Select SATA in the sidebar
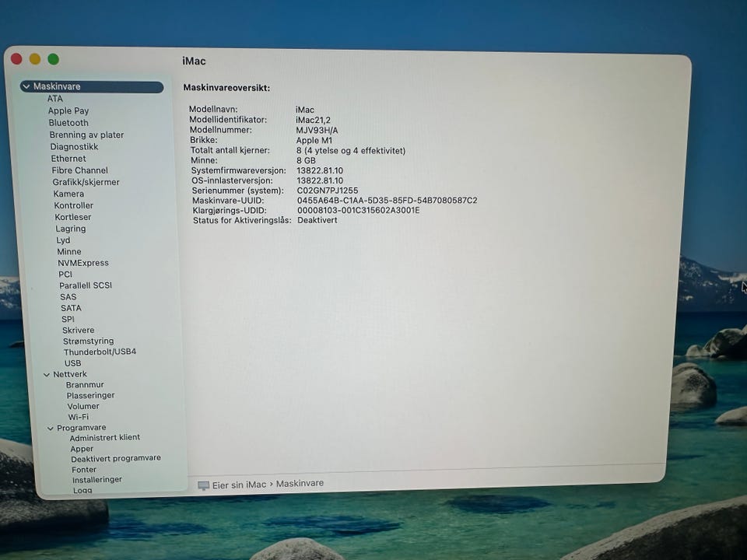The image size is (747, 560). point(71,308)
